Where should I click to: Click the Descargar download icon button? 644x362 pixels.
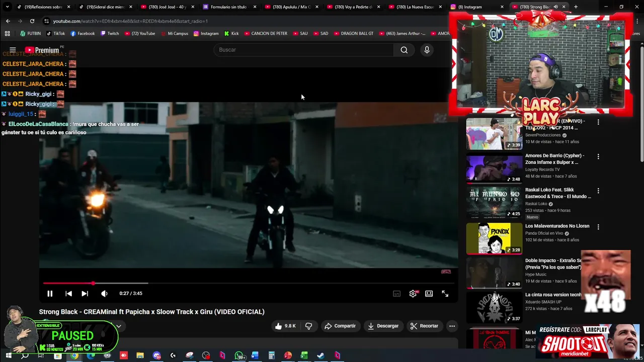click(383, 326)
